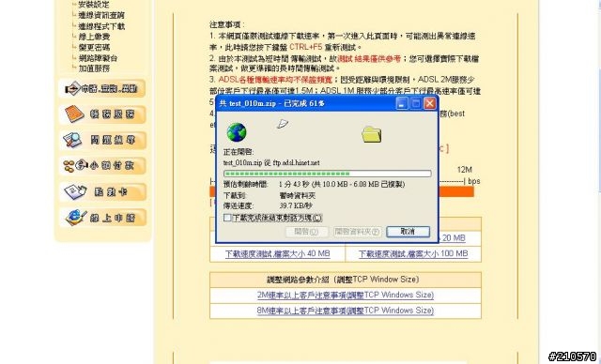Select 加值服務 in sidebar tree

[x=94, y=68]
